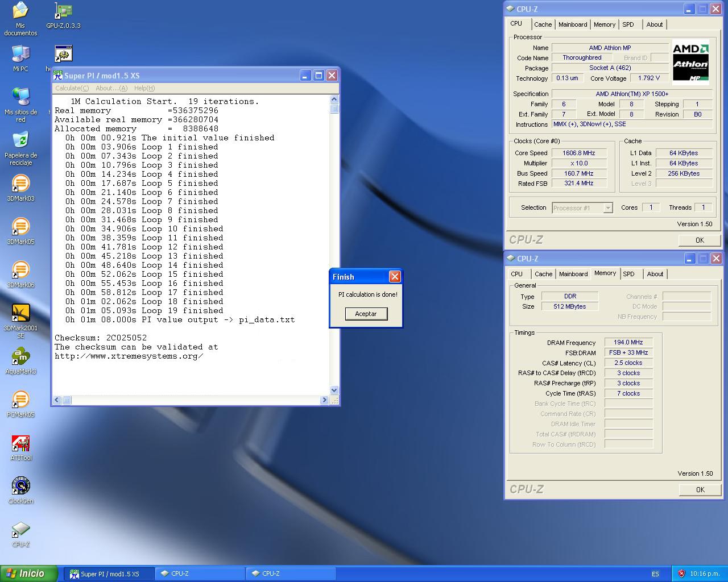Click the Multiplier x 10.0 value
Screen dimensions: 728x582
pyautogui.click(x=579, y=163)
